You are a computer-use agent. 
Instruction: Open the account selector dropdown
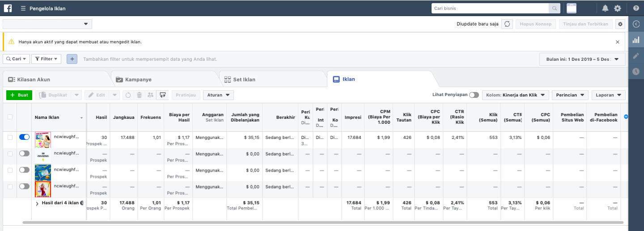47,24
